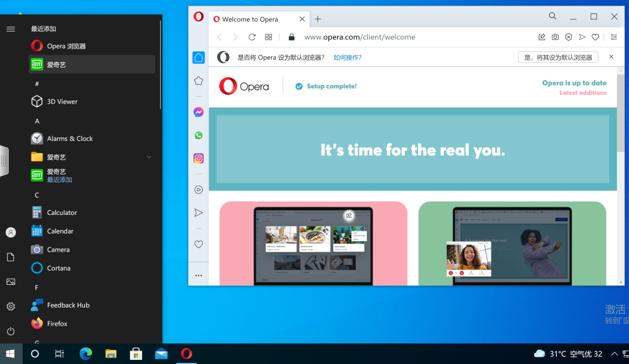Open a new tab with plus
This screenshot has height=364, width=629.
(318, 19)
